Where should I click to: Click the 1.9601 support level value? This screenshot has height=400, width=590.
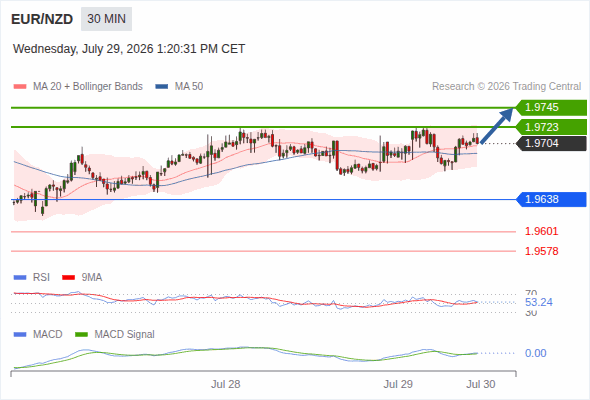pos(541,231)
